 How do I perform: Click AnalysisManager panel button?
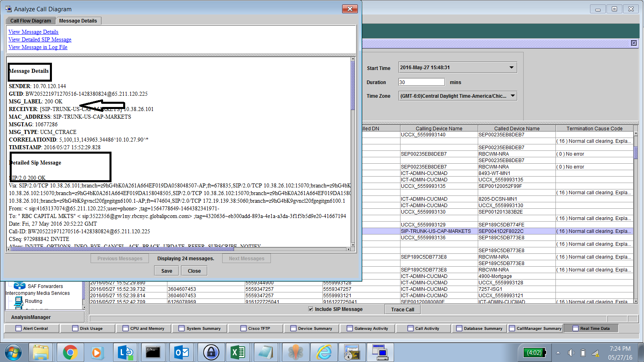click(45, 317)
